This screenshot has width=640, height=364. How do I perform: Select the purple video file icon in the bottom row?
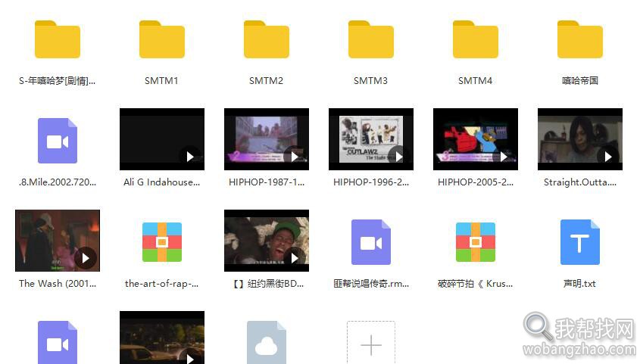(58, 342)
